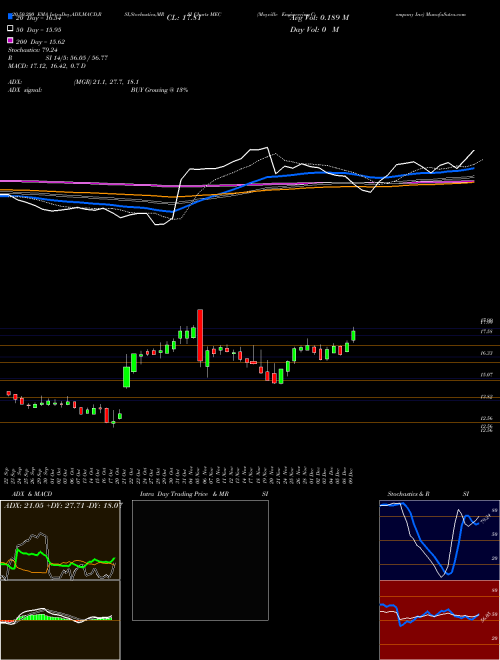Click the tallest red candlestick in the price chart
The width and height of the screenshot is (500, 660).
(200, 335)
